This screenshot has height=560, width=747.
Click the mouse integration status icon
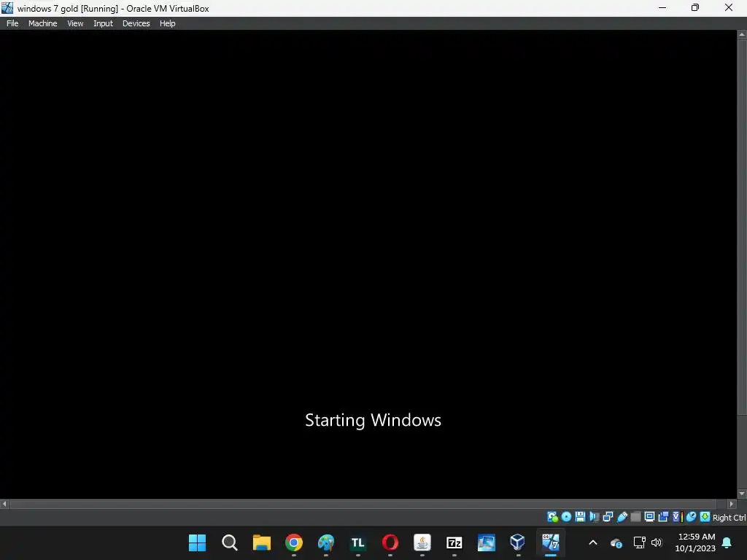point(691,517)
